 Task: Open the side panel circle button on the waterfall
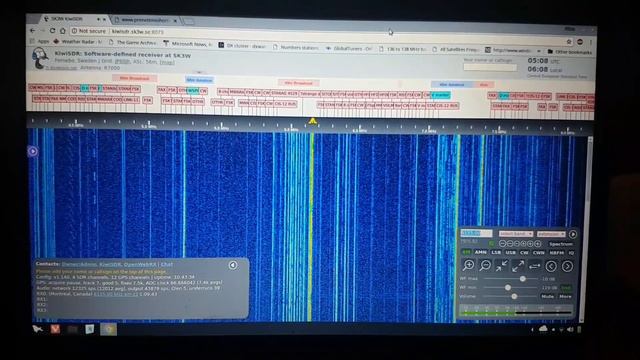pyautogui.click(x=33, y=151)
